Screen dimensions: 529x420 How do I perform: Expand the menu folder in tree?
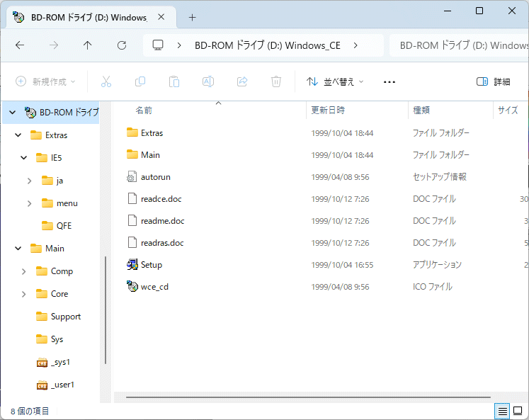(x=29, y=203)
